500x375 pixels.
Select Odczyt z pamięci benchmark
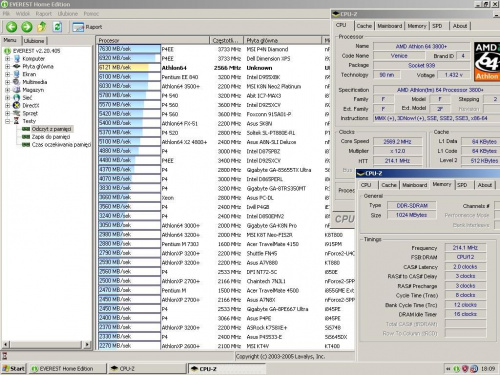51,129
